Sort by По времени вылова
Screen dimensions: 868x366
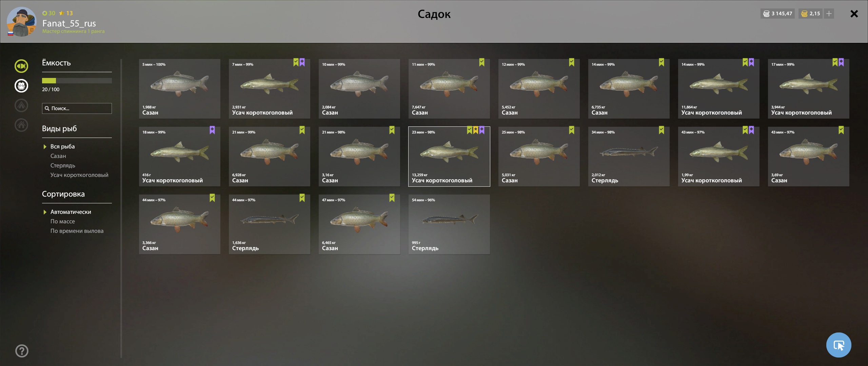(x=77, y=231)
